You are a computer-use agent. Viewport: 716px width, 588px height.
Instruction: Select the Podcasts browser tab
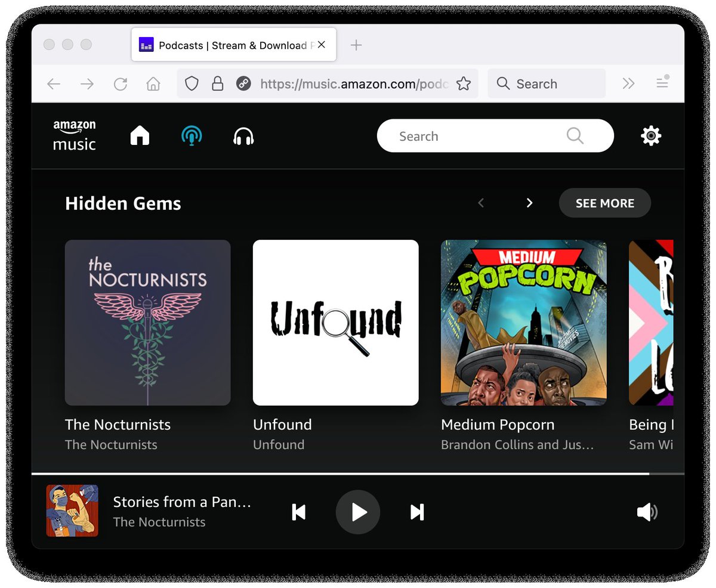click(233, 45)
